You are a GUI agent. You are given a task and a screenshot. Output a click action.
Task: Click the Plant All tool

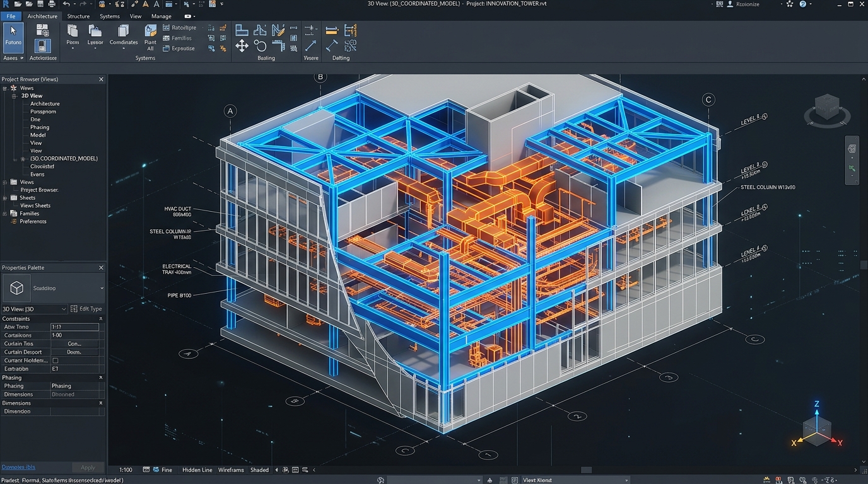click(150, 37)
